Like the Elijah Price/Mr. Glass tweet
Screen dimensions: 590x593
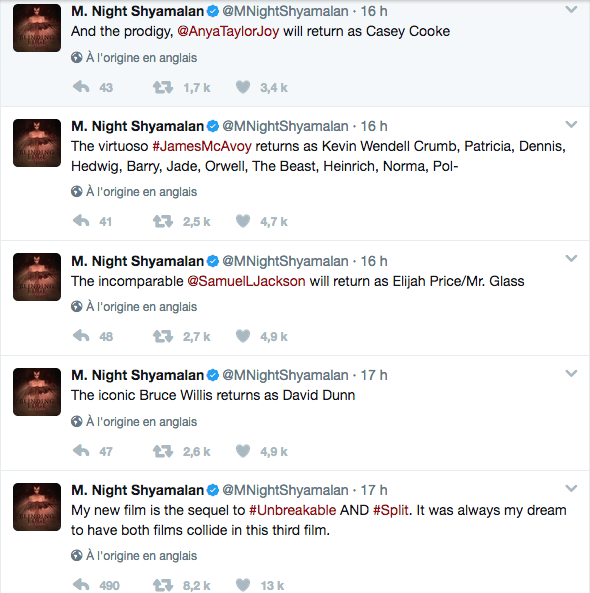[243, 336]
